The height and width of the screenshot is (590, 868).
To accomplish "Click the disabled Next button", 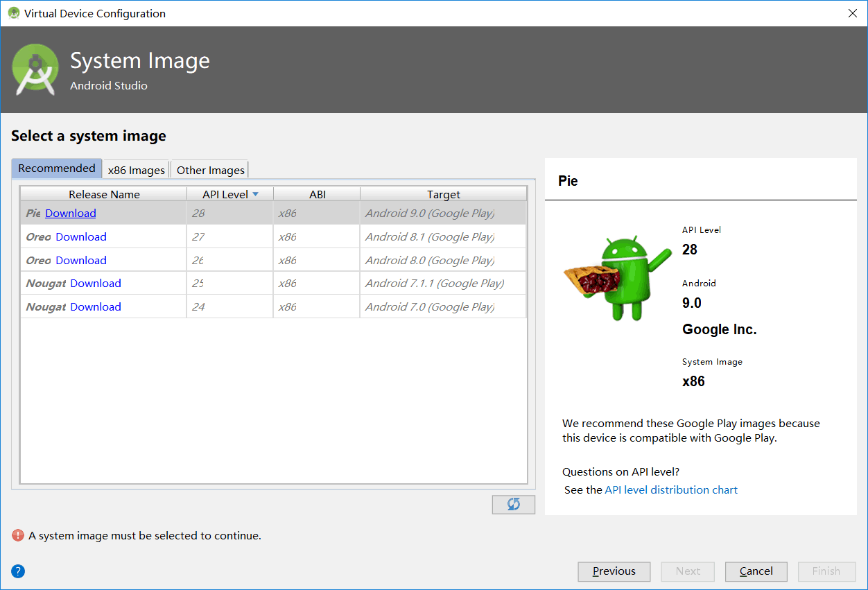I will tap(688, 571).
